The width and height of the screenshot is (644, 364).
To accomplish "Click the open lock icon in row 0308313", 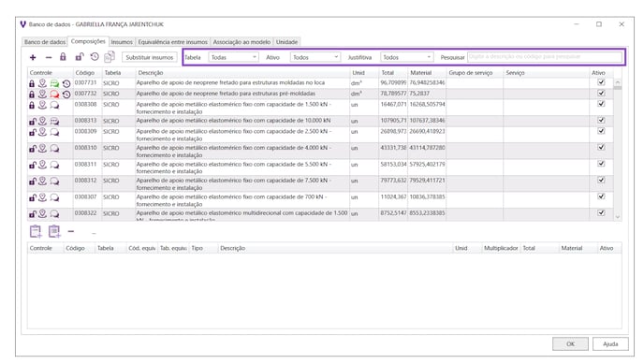I will tap(33, 121).
